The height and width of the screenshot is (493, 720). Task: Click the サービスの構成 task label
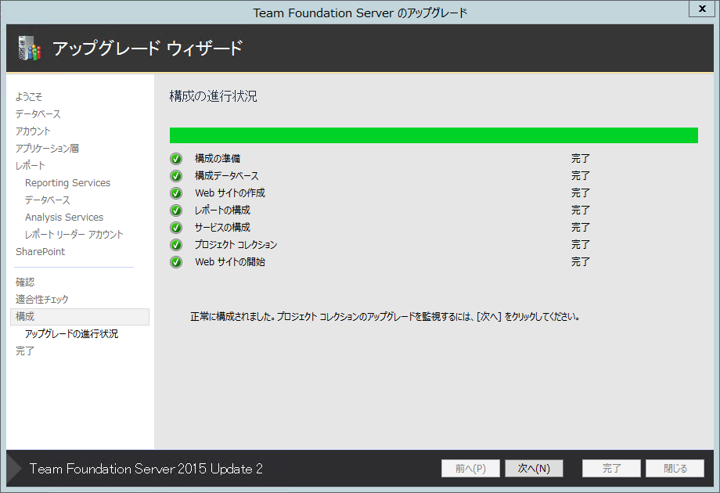(x=222, y=228)
